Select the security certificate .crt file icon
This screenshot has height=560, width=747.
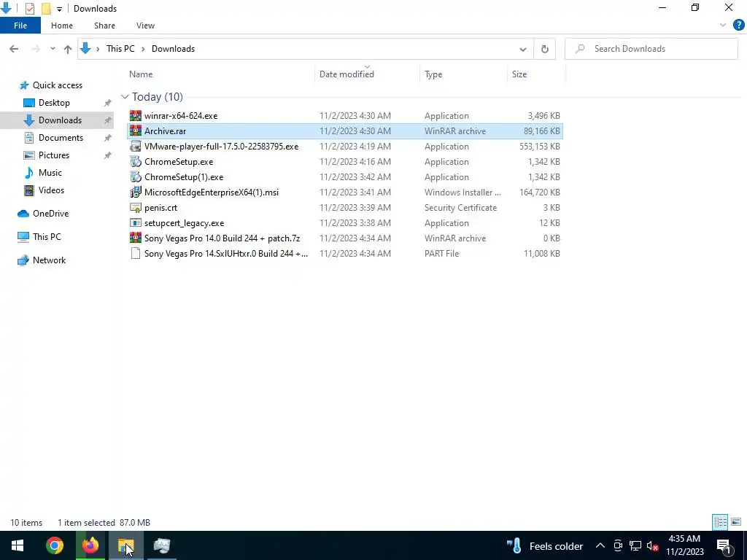(136, 208)
